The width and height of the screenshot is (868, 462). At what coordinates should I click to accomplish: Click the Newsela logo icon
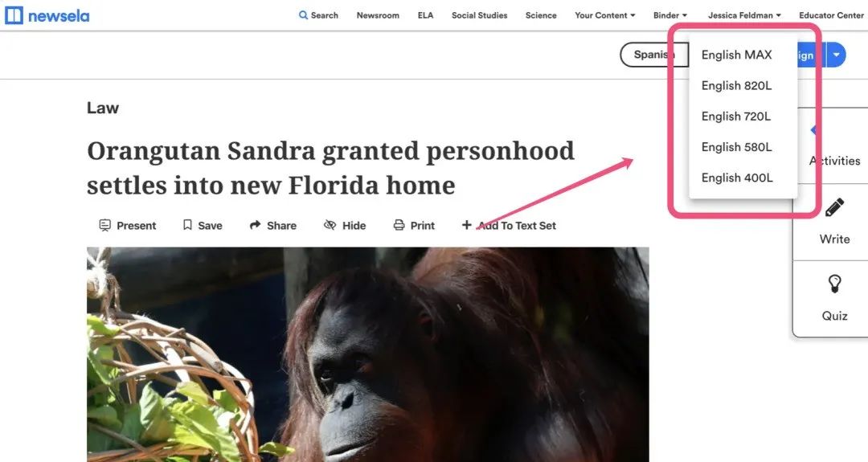tap(14, 15)
